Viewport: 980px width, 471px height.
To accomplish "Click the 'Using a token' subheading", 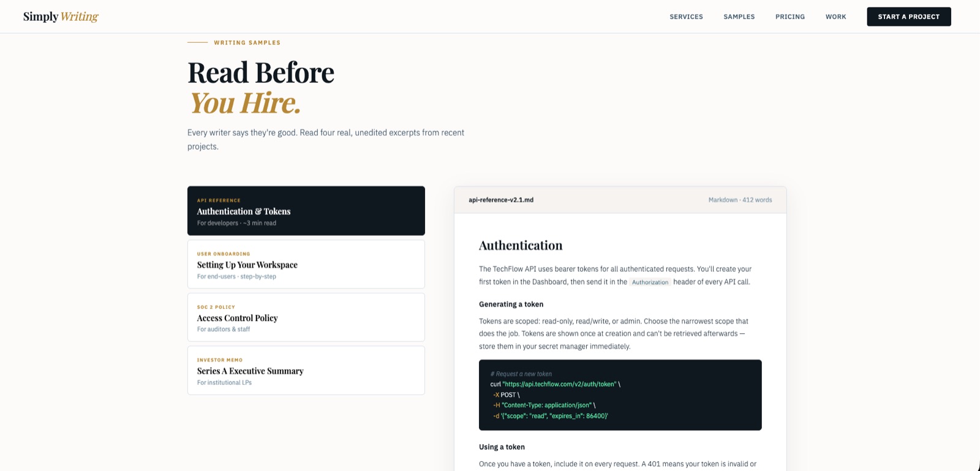I will click(x=502, y=447).
